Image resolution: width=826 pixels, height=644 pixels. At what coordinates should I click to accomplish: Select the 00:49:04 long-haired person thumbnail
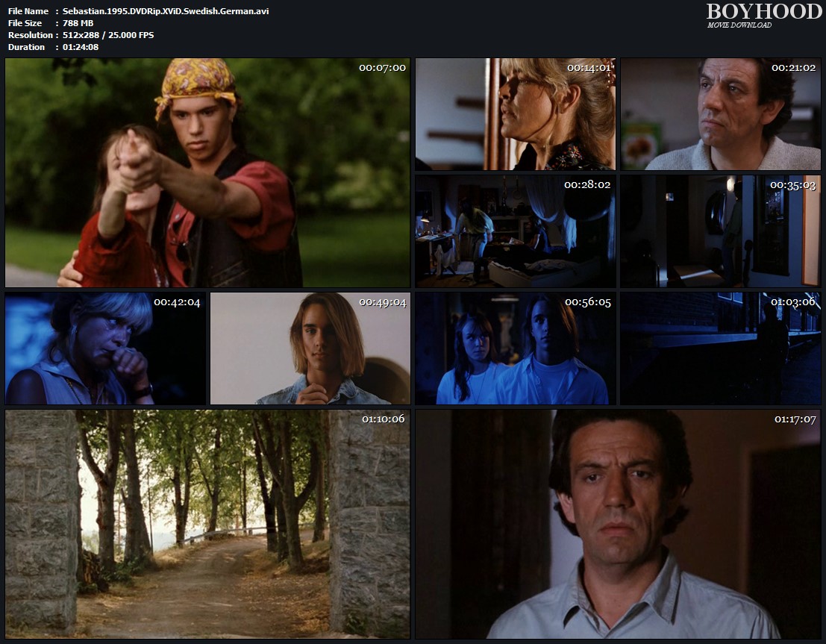click(310, 348)
